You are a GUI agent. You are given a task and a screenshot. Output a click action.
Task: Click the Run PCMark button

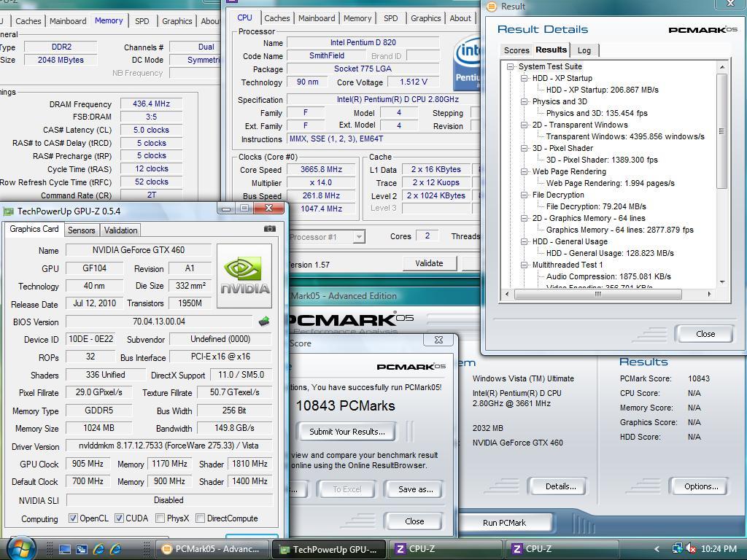tap(504, 522)
